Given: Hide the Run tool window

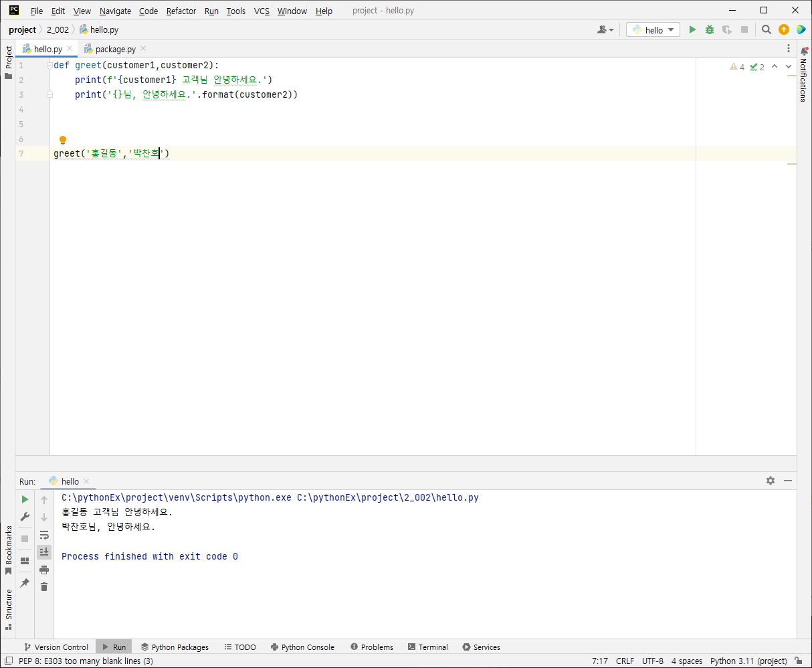Looking at the screenshot, I should pos(788,481).
